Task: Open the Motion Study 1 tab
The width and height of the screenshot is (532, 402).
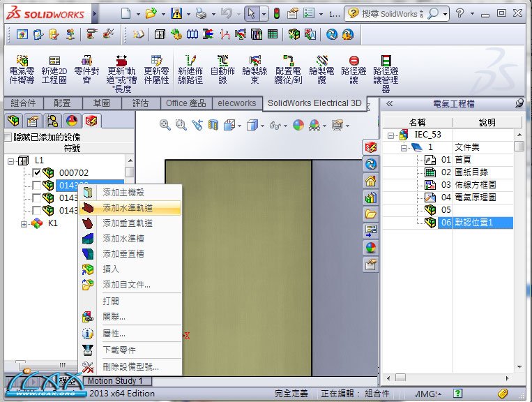Action: pyautogui.click(x=115, y=381)
